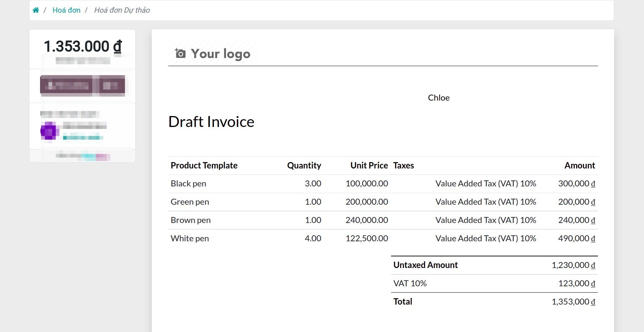The image size is (644, 332).
Task: Click the purple avatar in the left sidebar
Action: (x=50, y=131)
